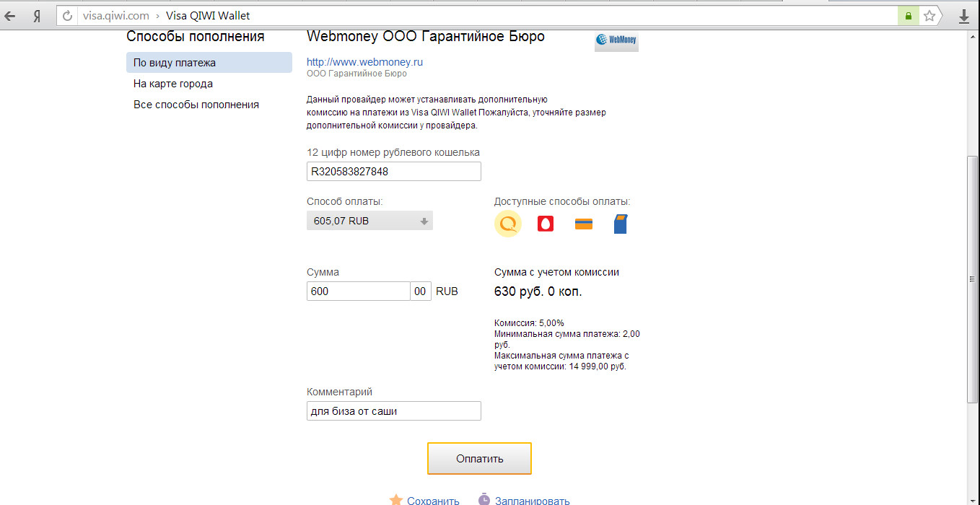
Task: Click the clock icon next to Запланировать
Action: point(484,500)
